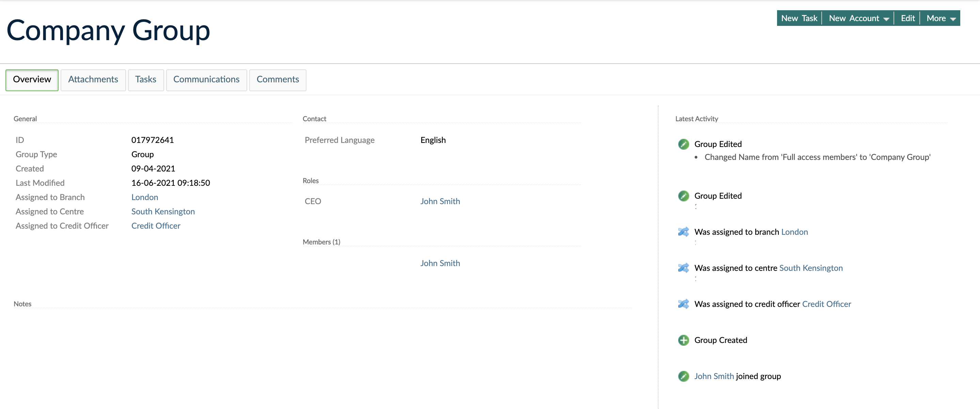Open the South Kensington centre link
This screenshot has height=409, width=980.
[x=163, y=211]
